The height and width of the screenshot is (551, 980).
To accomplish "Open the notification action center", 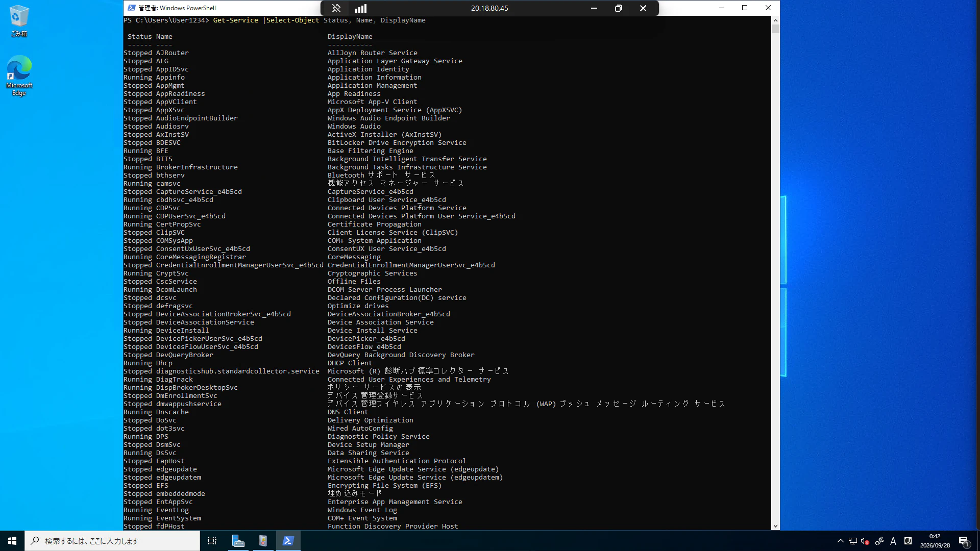I will pyautogui.click(x=964, y=541).
